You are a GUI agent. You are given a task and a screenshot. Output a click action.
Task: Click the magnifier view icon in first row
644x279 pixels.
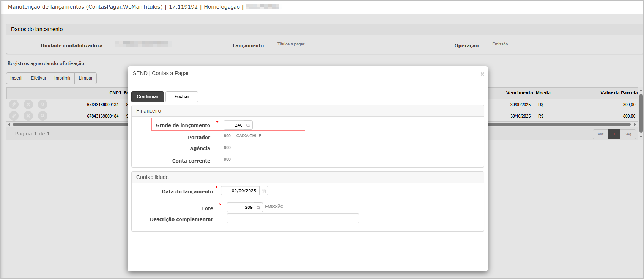[43, 105]
